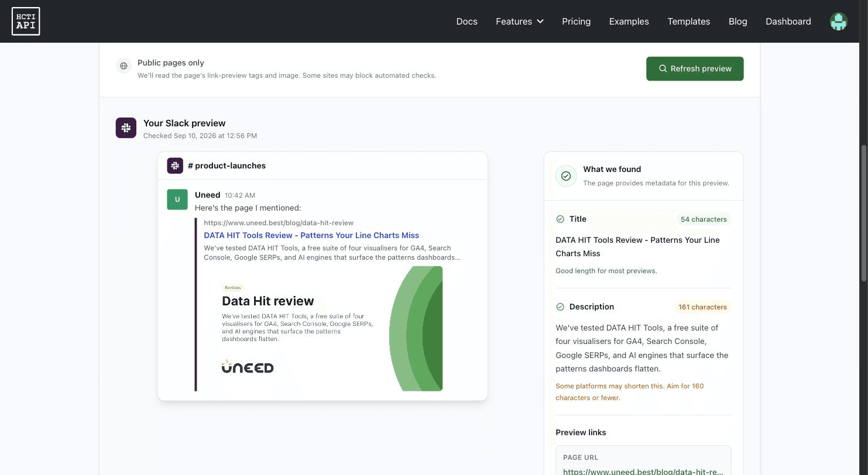This screenshot has height=475, width=868.
Task: Click the Your Slack preview heading
Action: point(184,123)
